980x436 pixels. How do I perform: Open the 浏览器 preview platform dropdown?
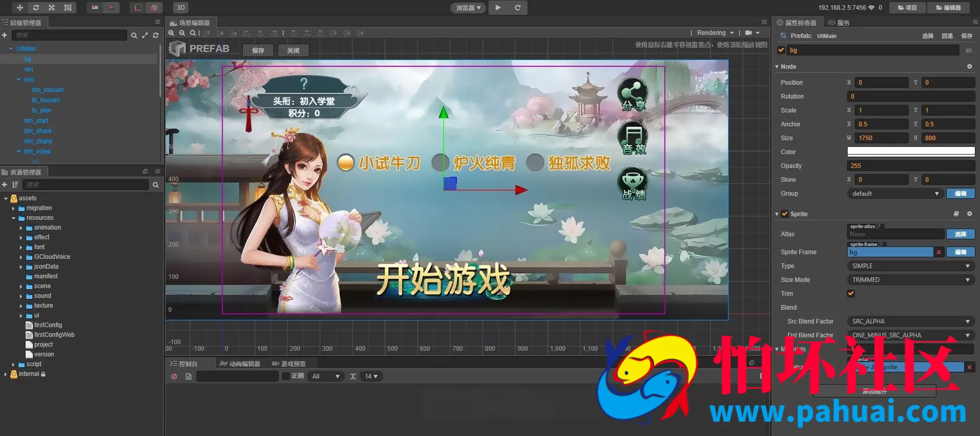(x=468, y=8)
